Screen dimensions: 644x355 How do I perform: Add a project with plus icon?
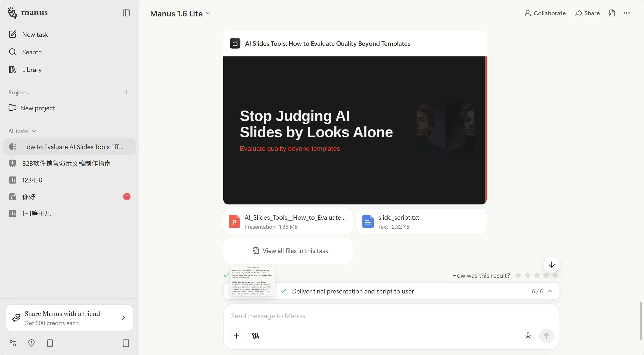127,92
